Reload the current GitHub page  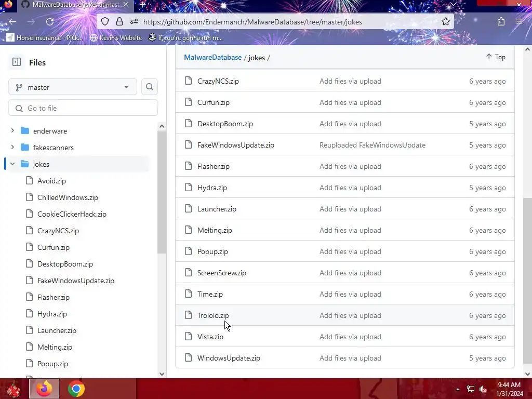coord(50,22)
